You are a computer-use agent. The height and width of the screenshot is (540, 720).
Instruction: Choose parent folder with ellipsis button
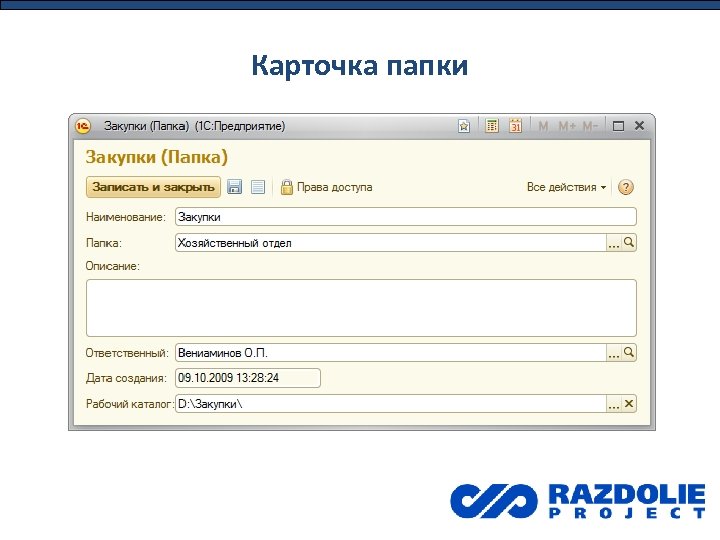pos(614,242)
